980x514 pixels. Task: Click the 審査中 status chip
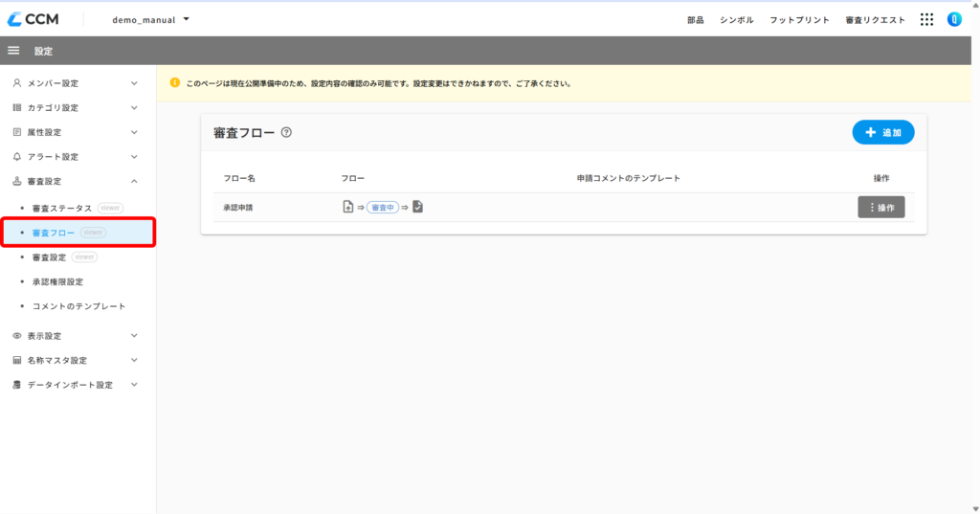383,208
